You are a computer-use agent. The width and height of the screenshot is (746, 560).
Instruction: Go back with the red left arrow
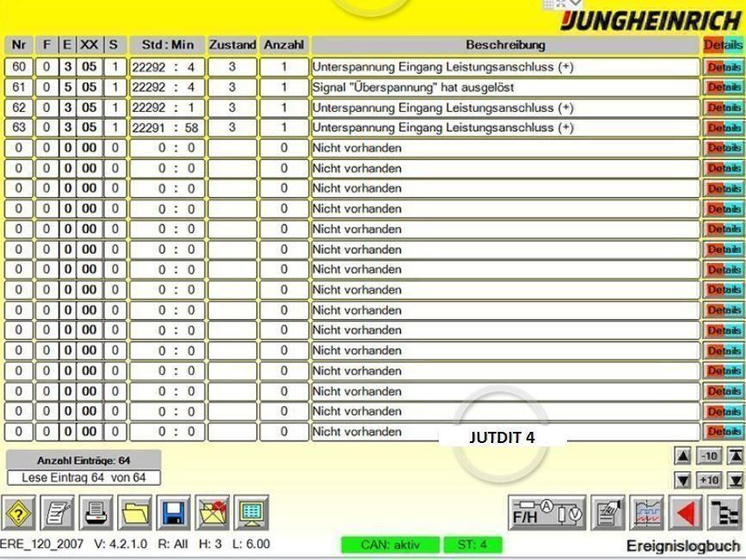pyautogui.click(x=686, y=514)
